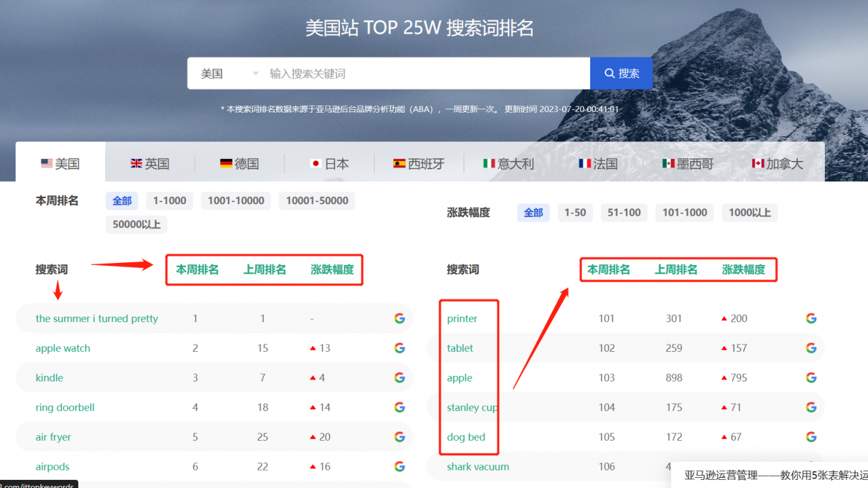Viewport: 868px width, 488px height.
Task: Open keyword the summer i turned pretty
Action: (x=96, y=318)
